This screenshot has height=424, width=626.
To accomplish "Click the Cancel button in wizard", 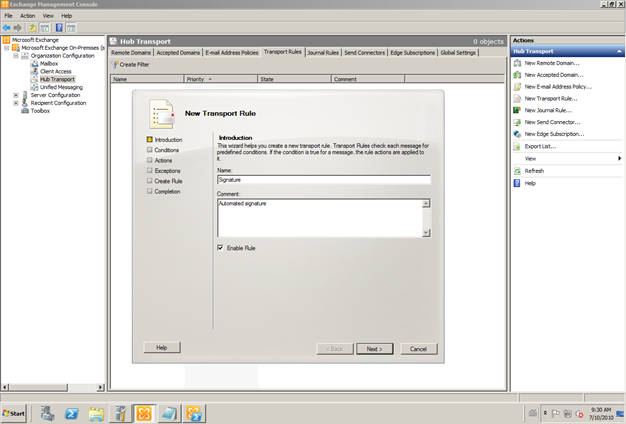I will [419, 349].
